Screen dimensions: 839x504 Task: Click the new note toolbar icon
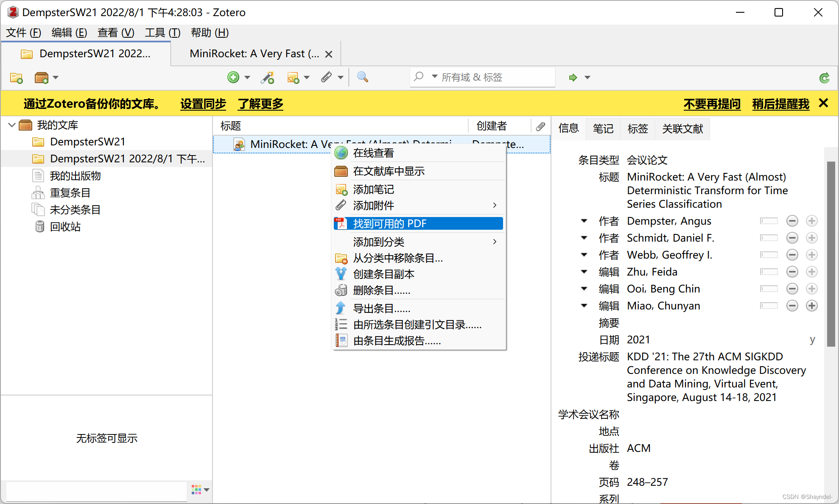pyautogui.click(x=293, y=78)
